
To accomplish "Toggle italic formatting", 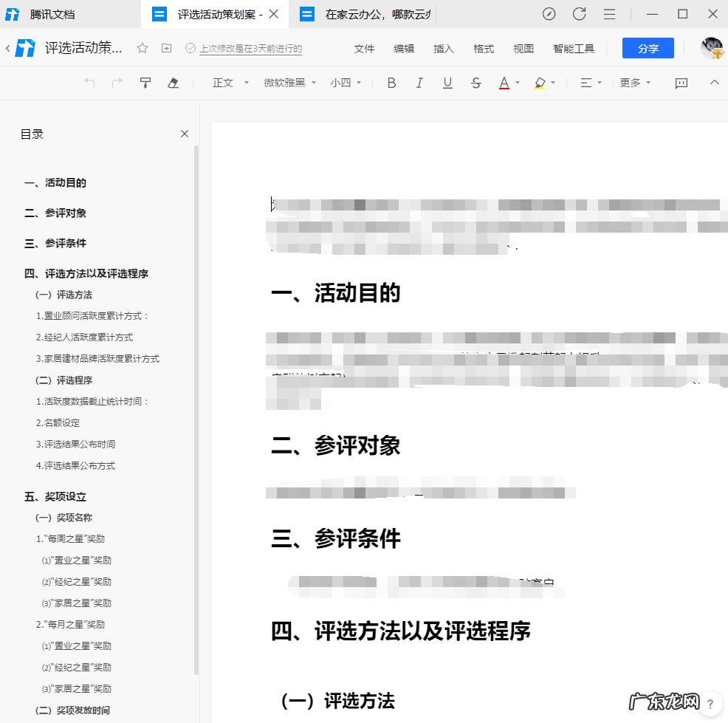I will tap(419, 83).
